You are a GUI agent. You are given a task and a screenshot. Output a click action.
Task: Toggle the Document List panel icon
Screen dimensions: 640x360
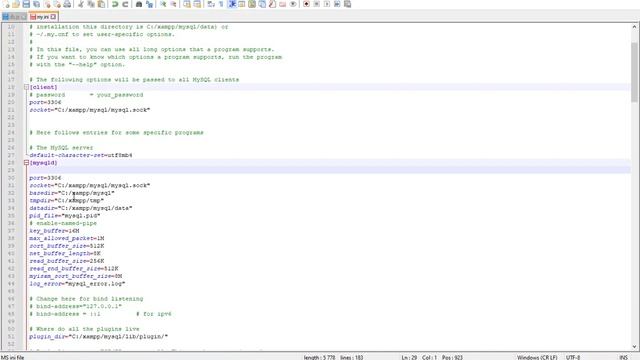point(262,4)
